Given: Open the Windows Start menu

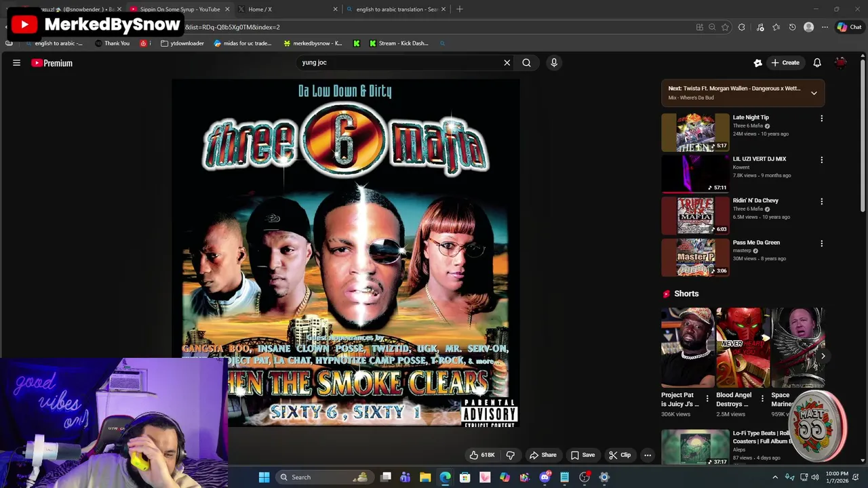Looking at the screenshot, I should (x=264, y=477).
